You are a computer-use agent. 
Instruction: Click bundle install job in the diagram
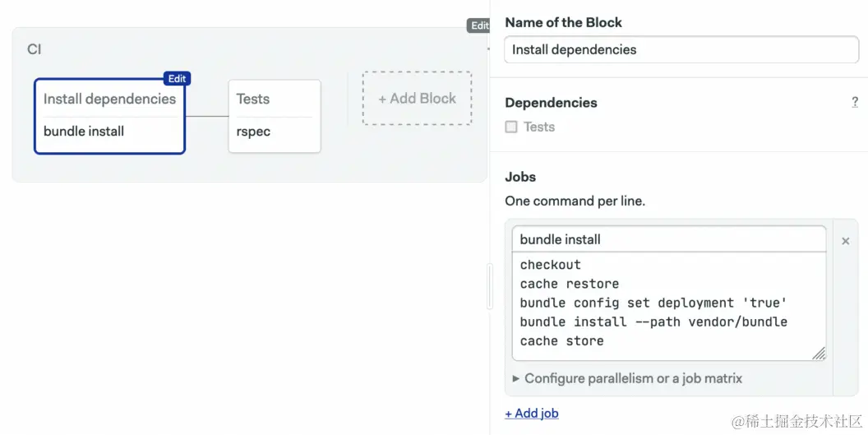tap(84, 132)
